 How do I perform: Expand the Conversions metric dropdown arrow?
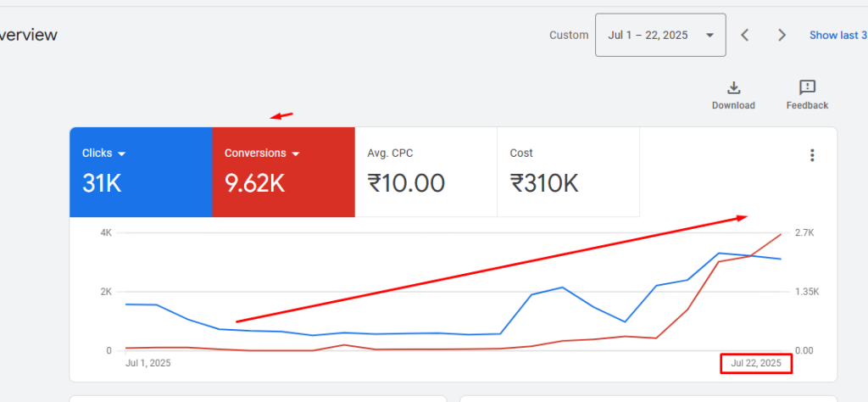tap(296, 154)
